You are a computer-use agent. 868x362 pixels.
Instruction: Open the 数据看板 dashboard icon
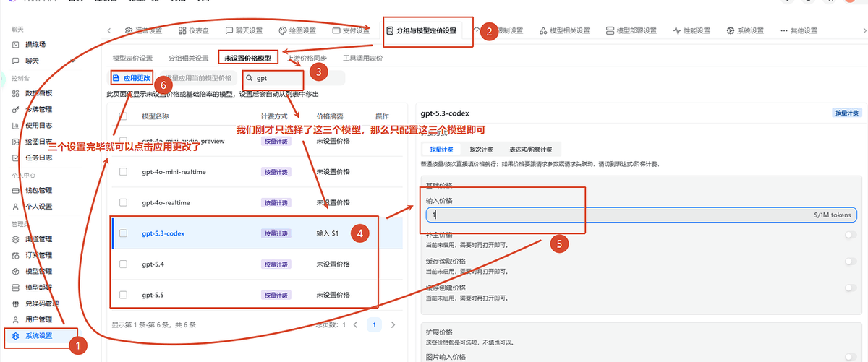[x=17, y=93]
